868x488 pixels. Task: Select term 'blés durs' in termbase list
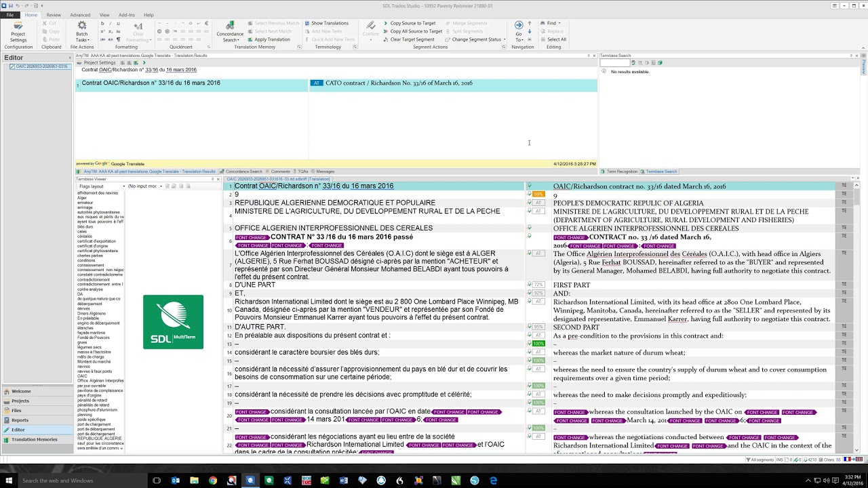[85, 226]
